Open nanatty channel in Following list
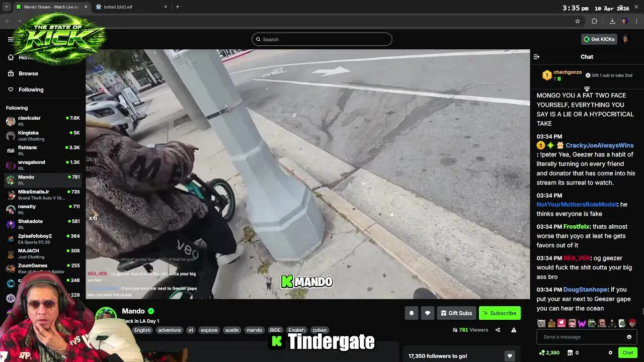This screenshot has height=362, width=644. [43, 210]
